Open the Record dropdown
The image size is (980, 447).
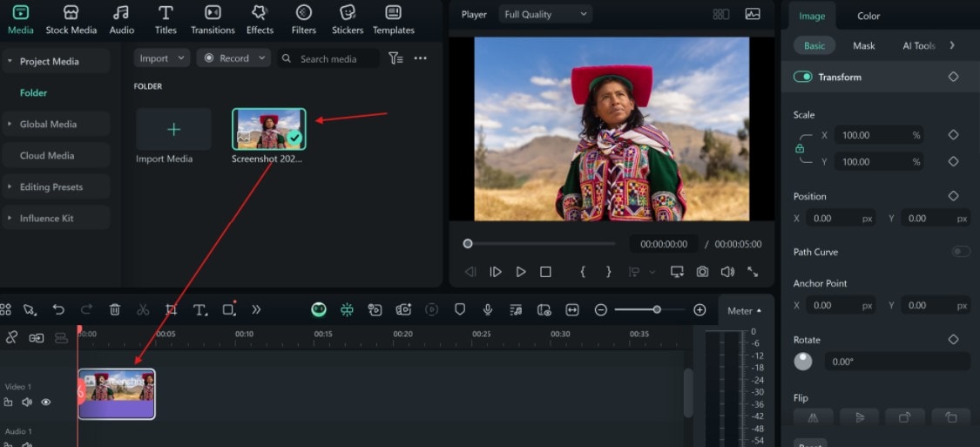[233, 58]
